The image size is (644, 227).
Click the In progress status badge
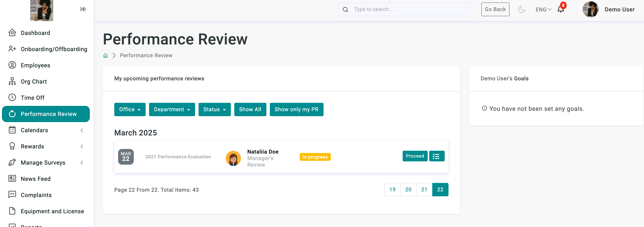click(315, 157)
